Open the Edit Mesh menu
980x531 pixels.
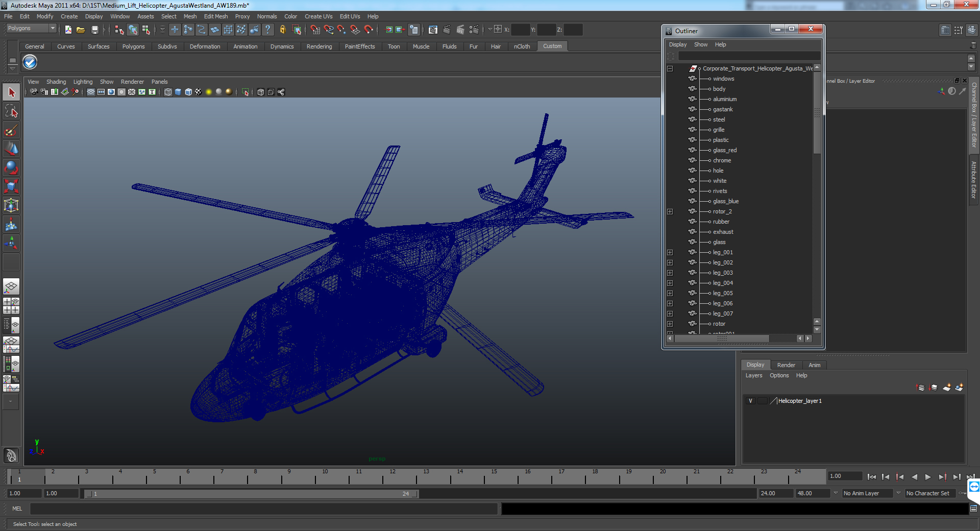[x=216, y=16]
